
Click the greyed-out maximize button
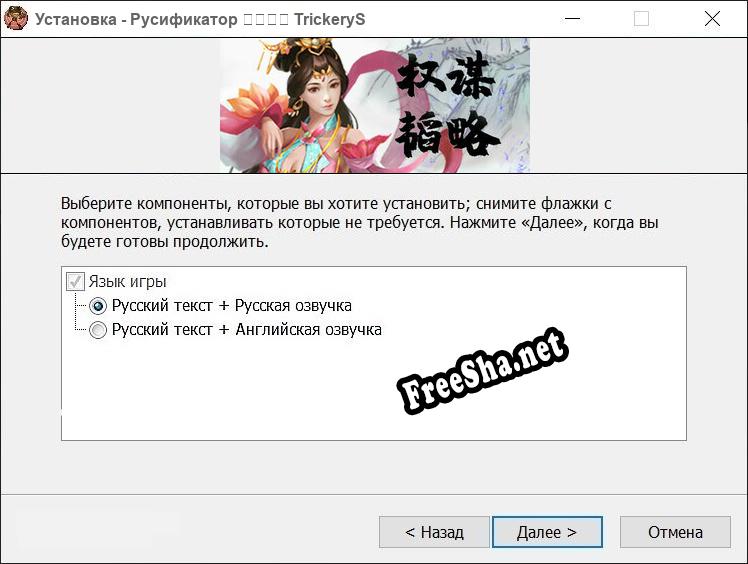point(641,18)
